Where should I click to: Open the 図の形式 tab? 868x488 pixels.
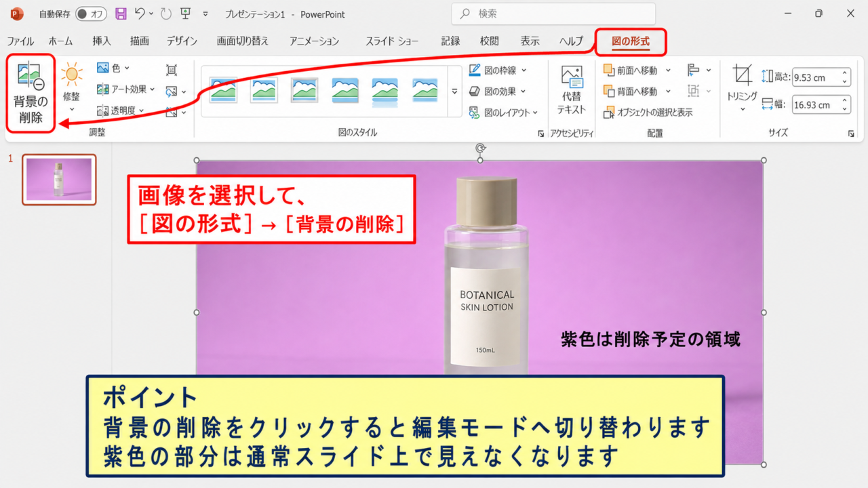630,41
